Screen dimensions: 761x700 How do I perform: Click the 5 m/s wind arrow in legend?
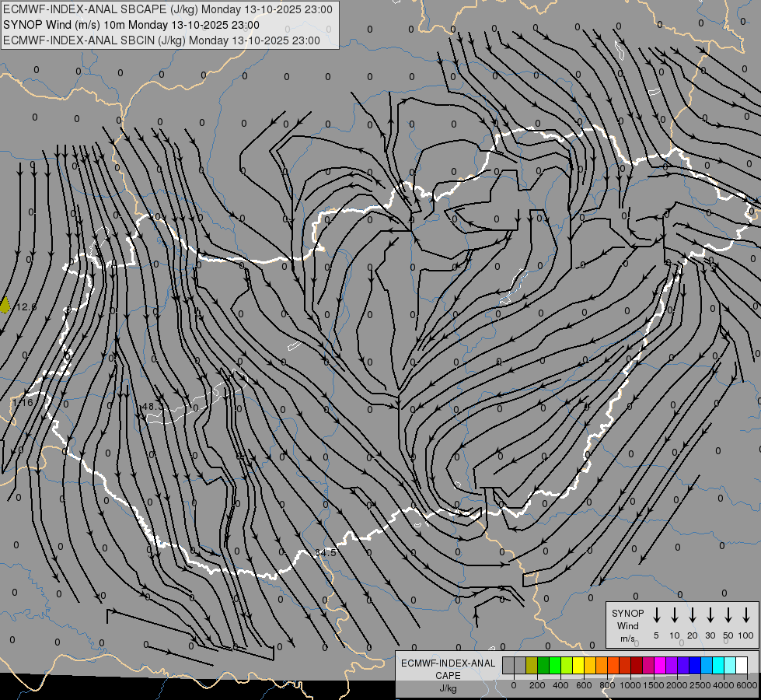tap(656, 615)
